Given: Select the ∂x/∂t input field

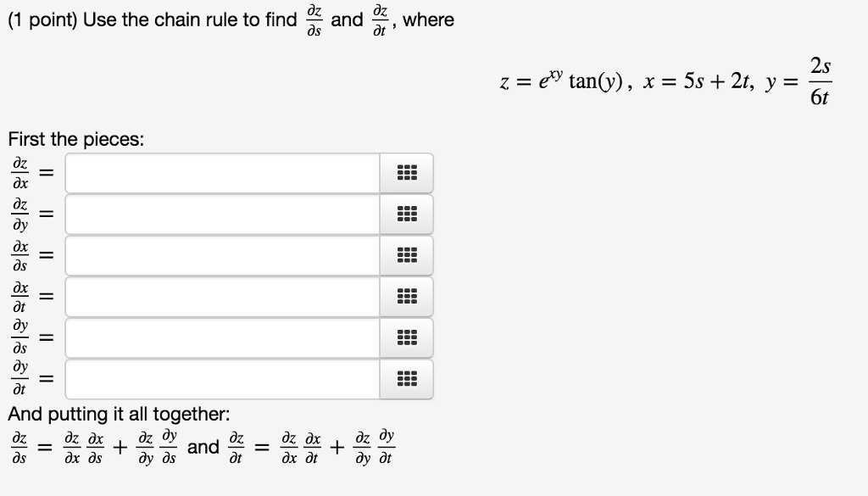Looking at the screenshot, I should 220,297.
